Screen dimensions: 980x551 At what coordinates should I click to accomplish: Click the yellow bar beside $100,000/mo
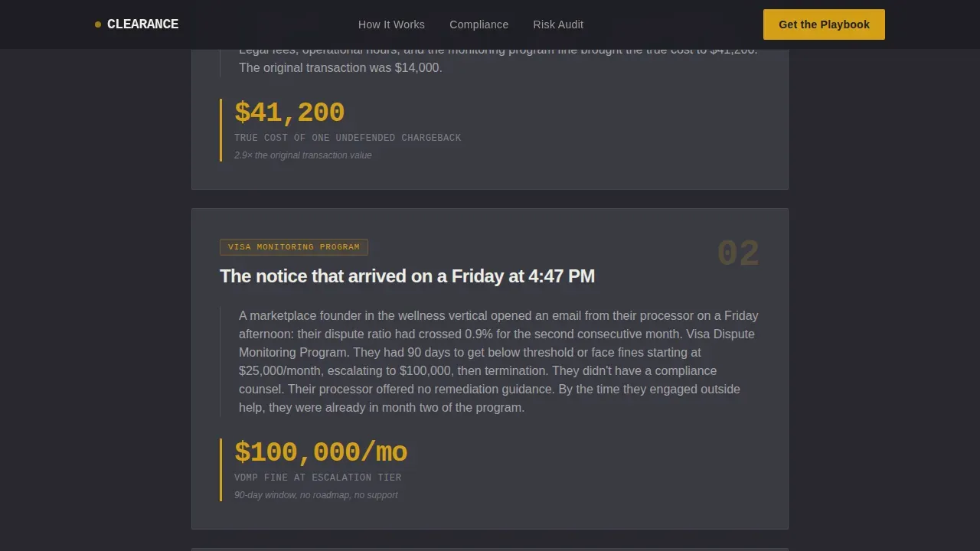(220, 470)
